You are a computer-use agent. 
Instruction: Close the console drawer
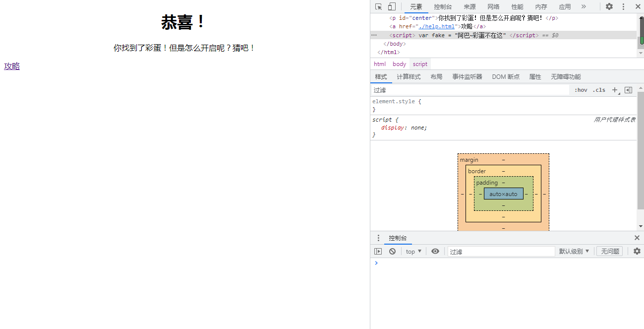[637, 238]
